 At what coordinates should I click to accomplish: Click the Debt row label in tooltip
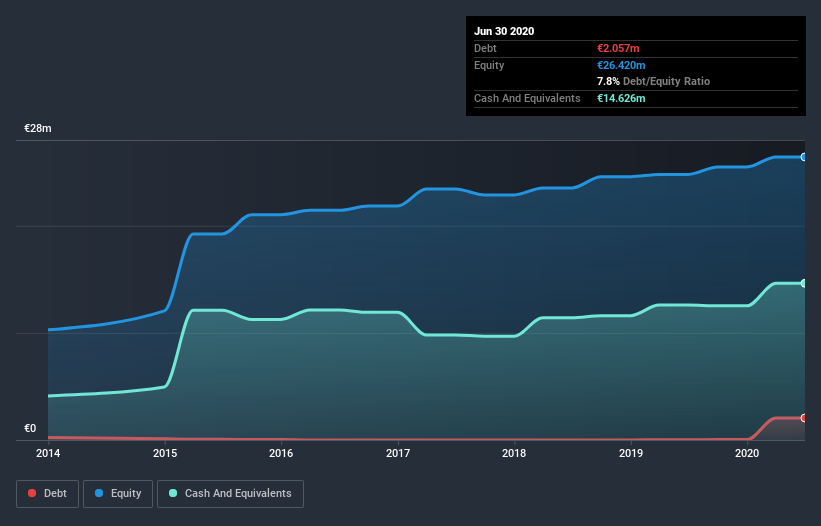(485, 48)
